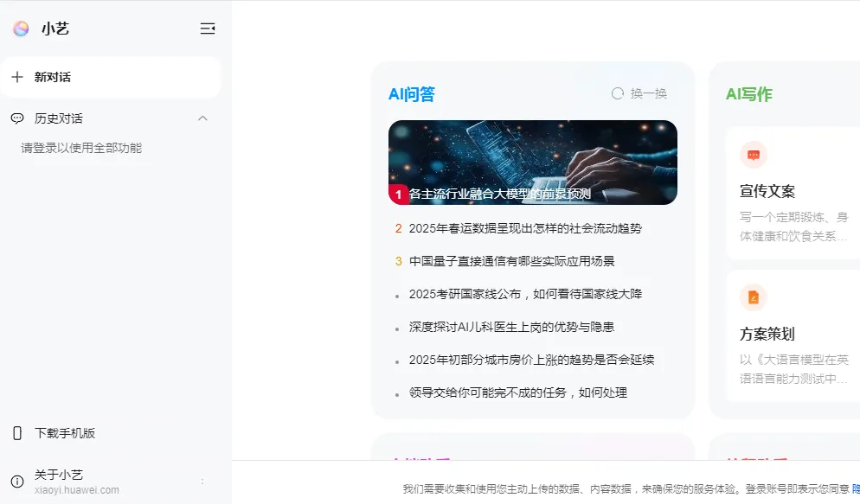Viewport: 860px width, 504px height.
Task: Collapse the sidebar using the top-right sidebar icon
Action: [x=208, y=28]
